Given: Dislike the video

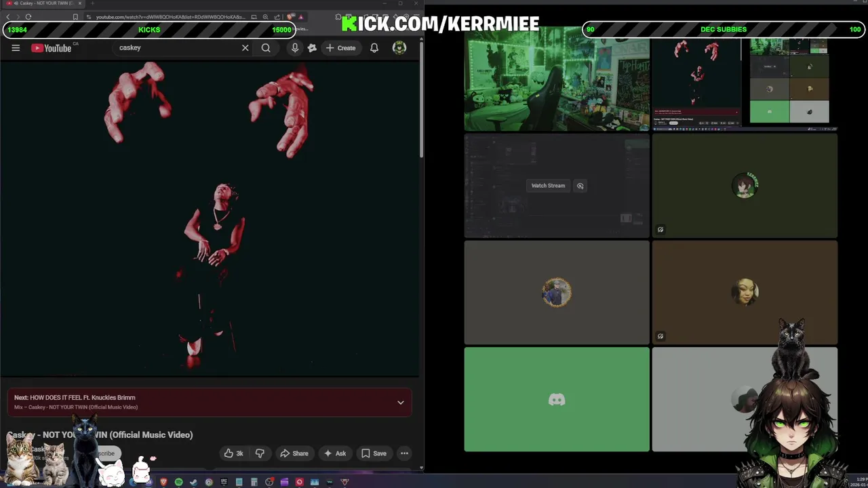Looking at the screenshot, I should click(260, 453).
